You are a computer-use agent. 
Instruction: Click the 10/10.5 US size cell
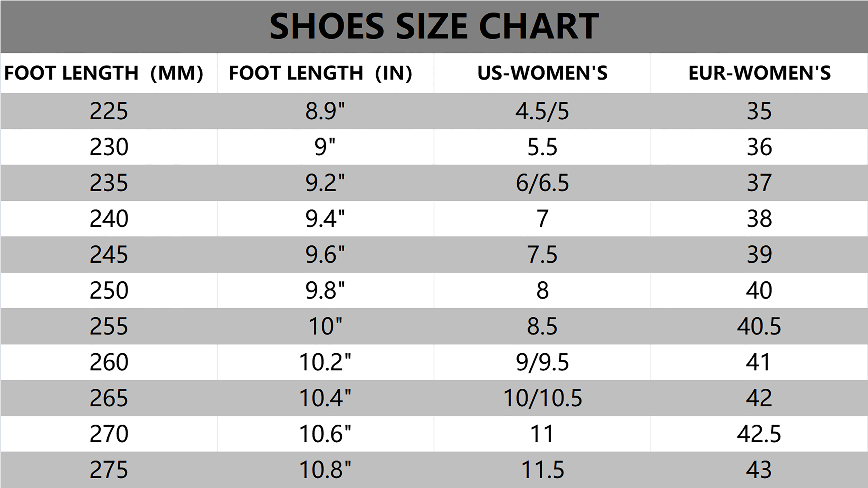(542, 398)
